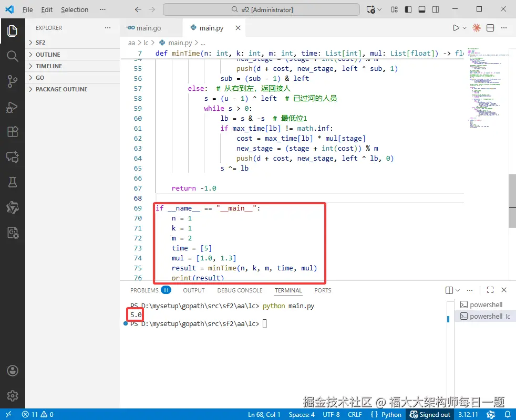
Task: Switch to the PROBLEMS panel tab
Action: click(150, 290)
